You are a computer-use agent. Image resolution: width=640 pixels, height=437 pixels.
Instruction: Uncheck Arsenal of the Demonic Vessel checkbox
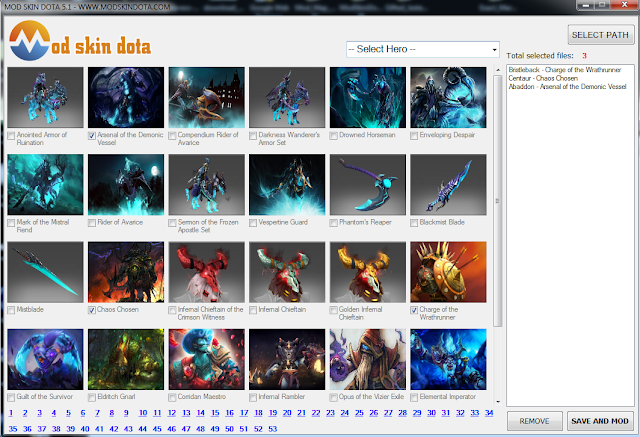92,136
